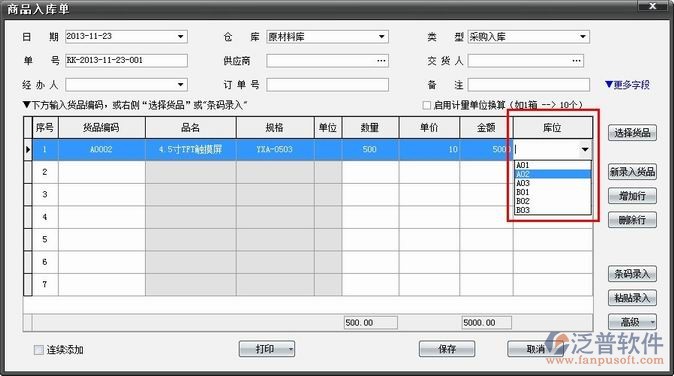Enable the 启用计量单位换算 checkbox

tap(426, 105)
